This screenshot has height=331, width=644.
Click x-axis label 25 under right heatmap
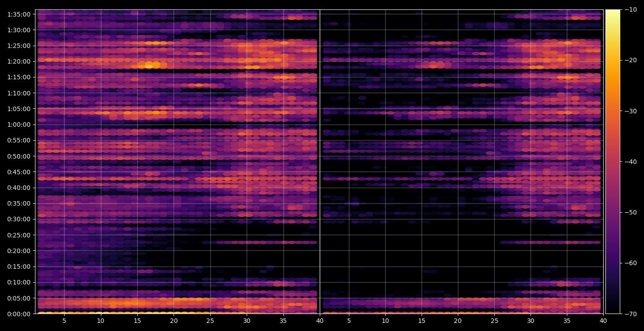(495, 321)
